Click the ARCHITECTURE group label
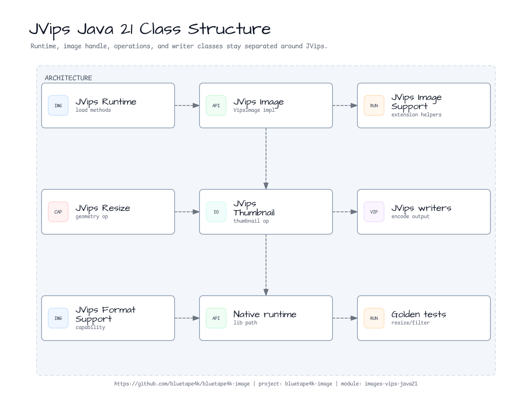The width and height of the screenshot is (532, 407). click(x=69, y=78)
